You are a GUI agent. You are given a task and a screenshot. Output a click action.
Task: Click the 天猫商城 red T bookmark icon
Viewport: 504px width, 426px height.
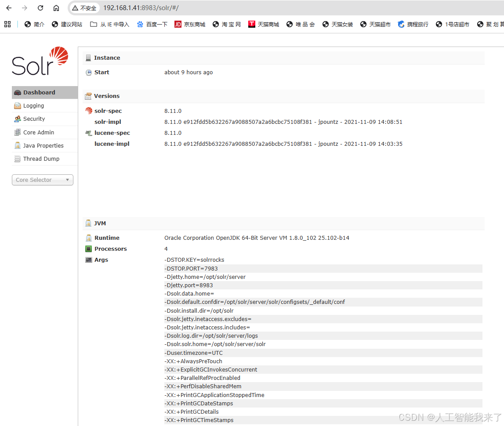coord(252,24)
